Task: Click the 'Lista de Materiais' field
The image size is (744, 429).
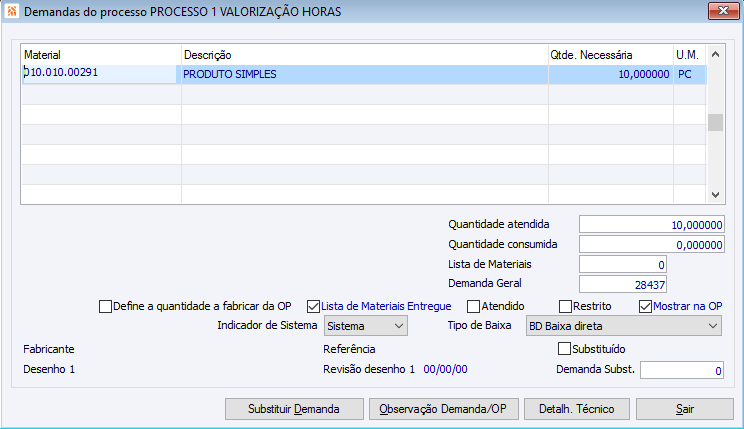Action: 623,264
